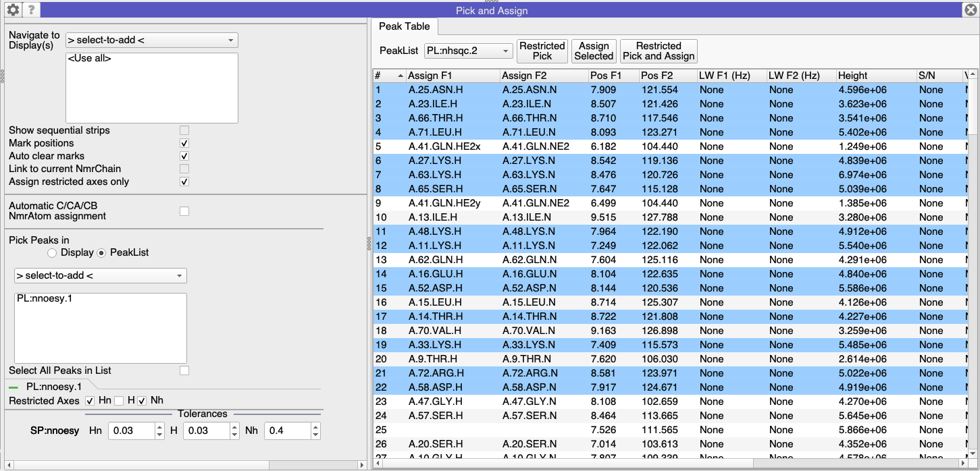This screenshot has width=980, height=471.
Task: Toggle the Mark positions checkbox
Action: 184,143
